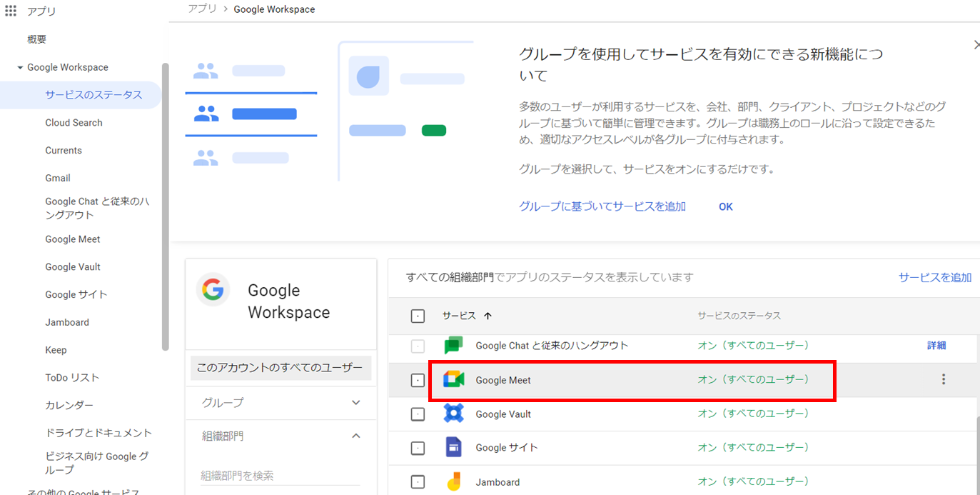Click the Jamboard service name
Image resolution: width=980 pixels, height=495 pixels.
pos(497,482)
